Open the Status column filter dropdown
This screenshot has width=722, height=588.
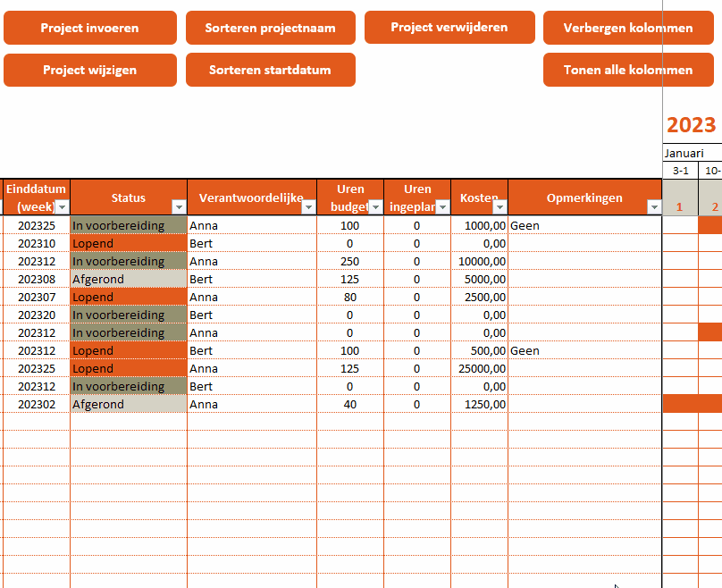178,208
